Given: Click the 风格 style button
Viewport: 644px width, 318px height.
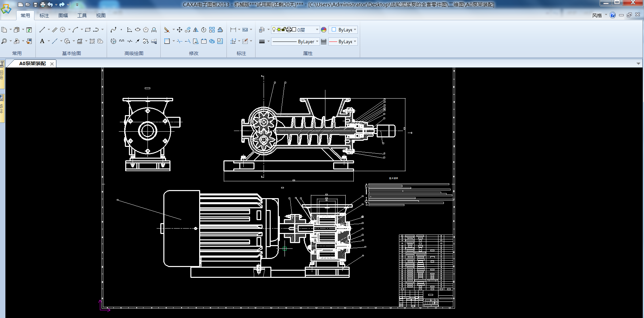Looking at the screenshot, I should [x=597, y=15].
